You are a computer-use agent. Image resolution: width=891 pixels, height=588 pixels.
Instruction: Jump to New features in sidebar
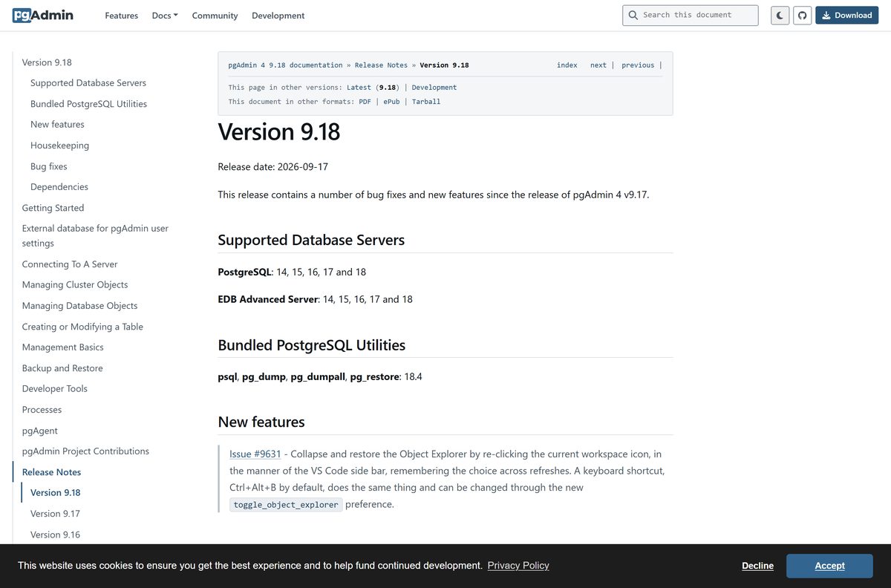point(57,125)
